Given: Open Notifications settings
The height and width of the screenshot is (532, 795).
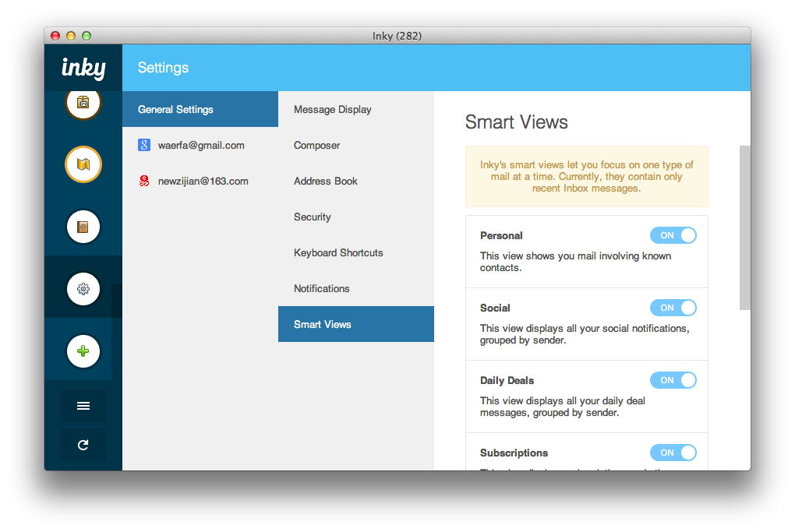Looking at the screenshot, I should [356, 288].
